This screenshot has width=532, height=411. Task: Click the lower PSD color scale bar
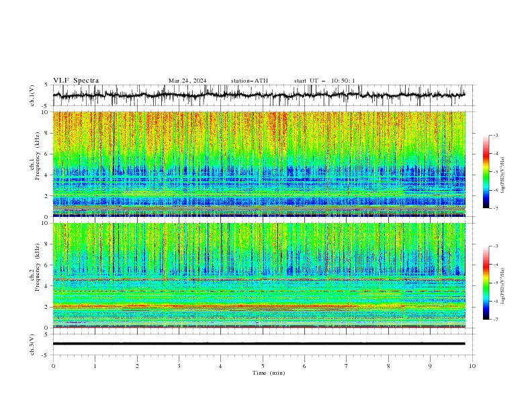[486, 283]
